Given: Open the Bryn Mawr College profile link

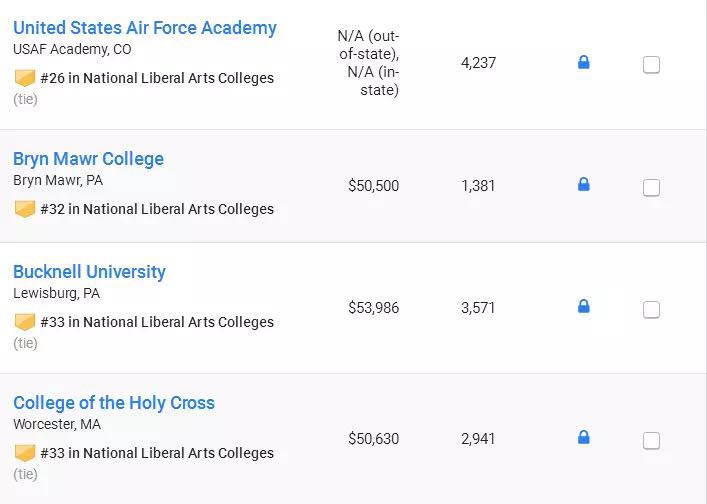Looking at the screenshot, I should pos(88,159).
